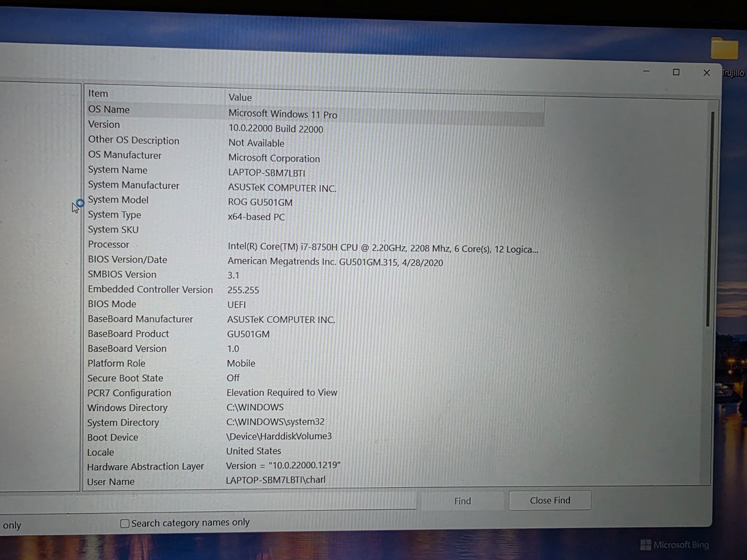Select the Hardware Abstraction Layer row label
The width and height of the screenshot is (747, 560).
pos(146,467)
